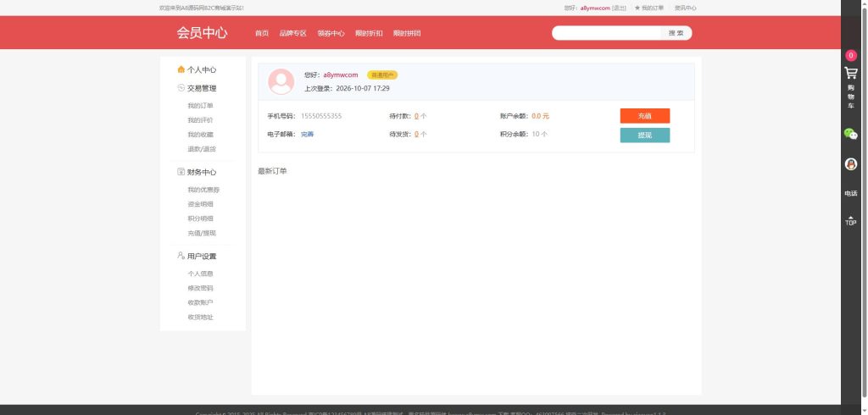The image size is (868, 415).
Task: Click the a8ymwcom username in top bar
Action: pyautogui.click(x=595, y=8)
